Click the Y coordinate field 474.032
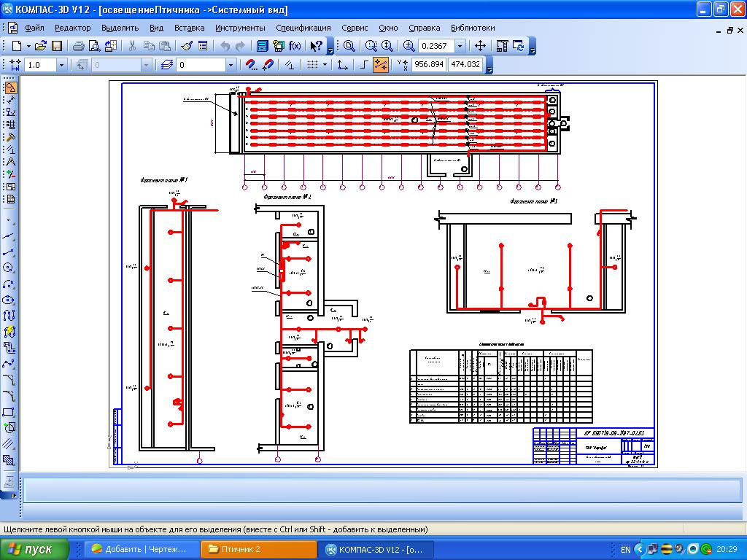 [465, 64]
